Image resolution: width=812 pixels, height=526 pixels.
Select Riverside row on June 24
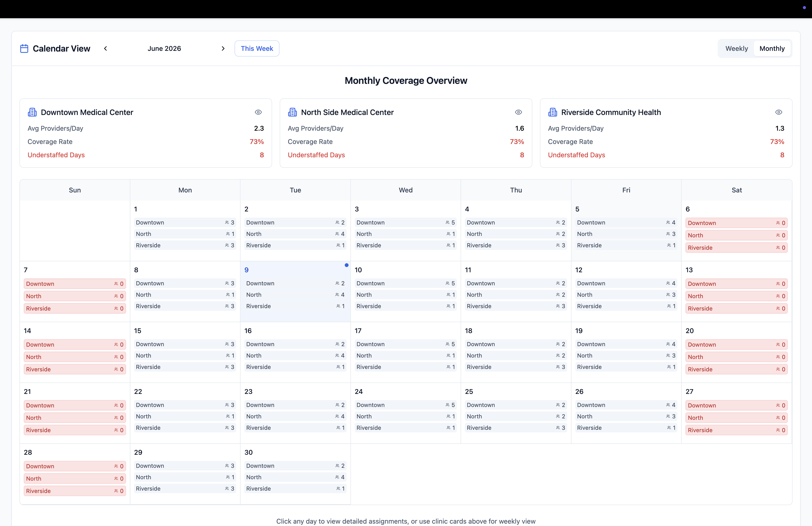tap(406, 428)
